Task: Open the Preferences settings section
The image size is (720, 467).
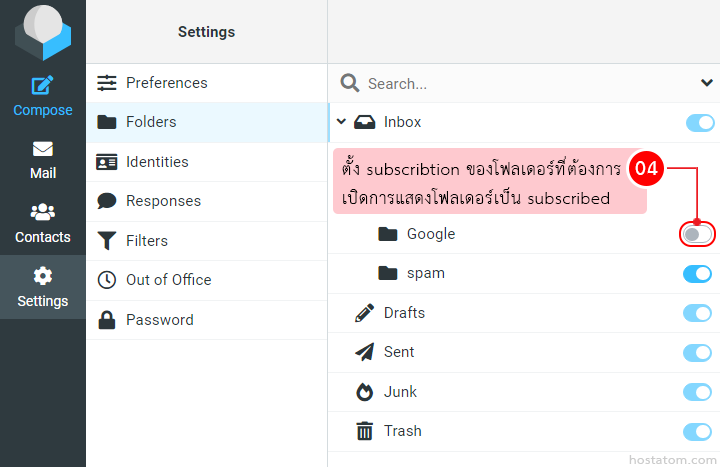Action: coord(166,83)
